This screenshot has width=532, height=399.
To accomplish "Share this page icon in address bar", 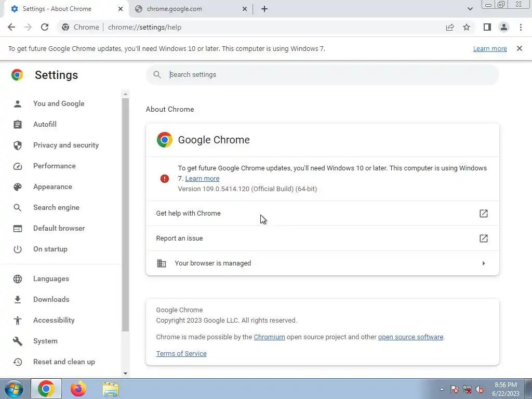I will click(450, 27).
